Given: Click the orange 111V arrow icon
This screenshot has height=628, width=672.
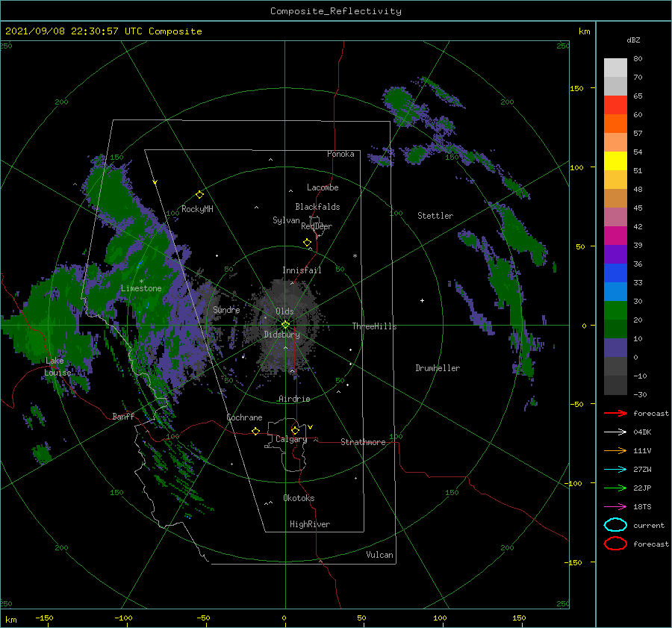Looking at the screenshot, I should click(x=615, y=450).
